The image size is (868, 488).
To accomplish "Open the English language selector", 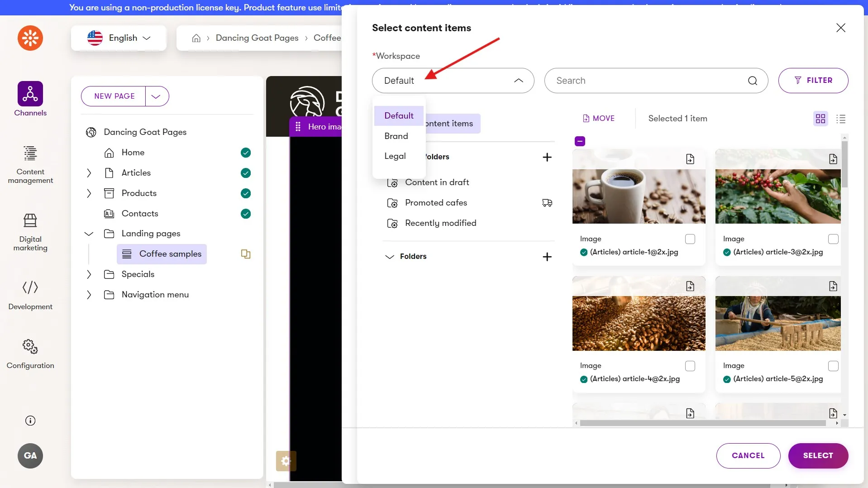I will [119, 38].
